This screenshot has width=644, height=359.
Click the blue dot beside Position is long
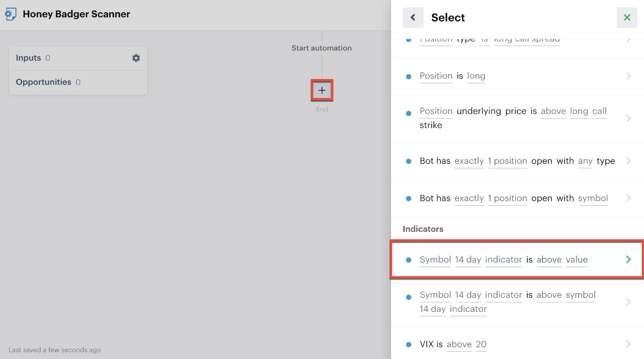pyautogui.click(x=409, y=77)
